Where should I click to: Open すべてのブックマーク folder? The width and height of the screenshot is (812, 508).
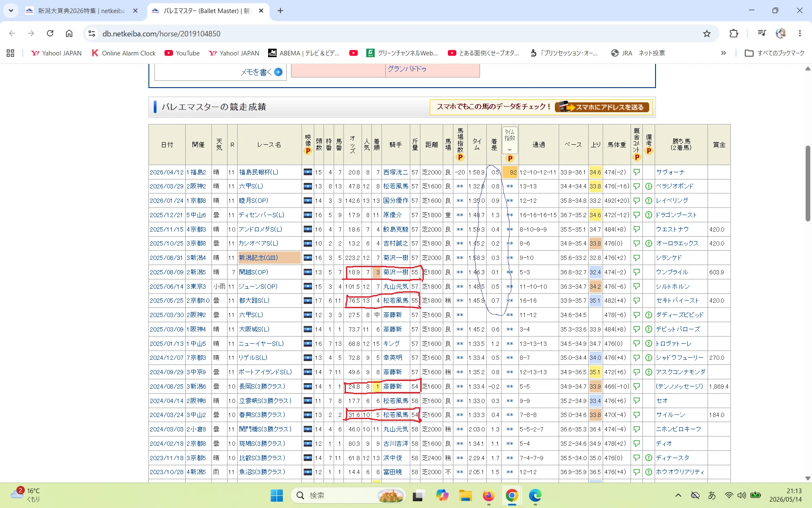pyautogui.click(x=775, y=53)
